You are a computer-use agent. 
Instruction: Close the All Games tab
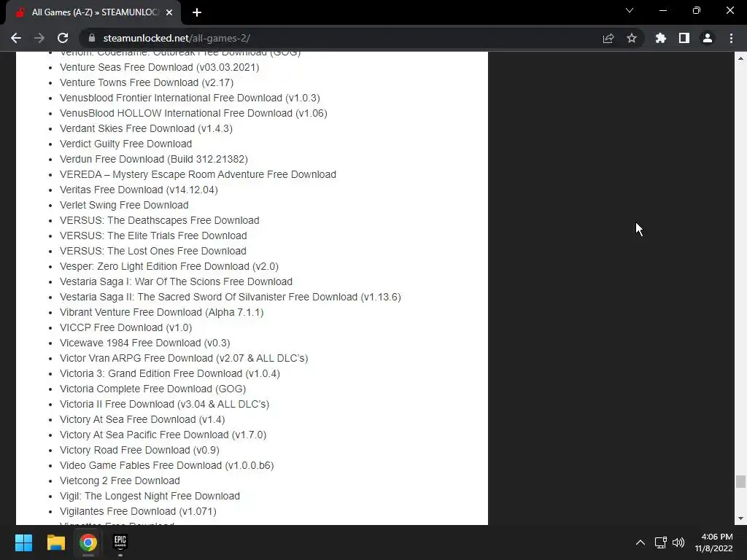pyautogui.click(x=169, y=12)
